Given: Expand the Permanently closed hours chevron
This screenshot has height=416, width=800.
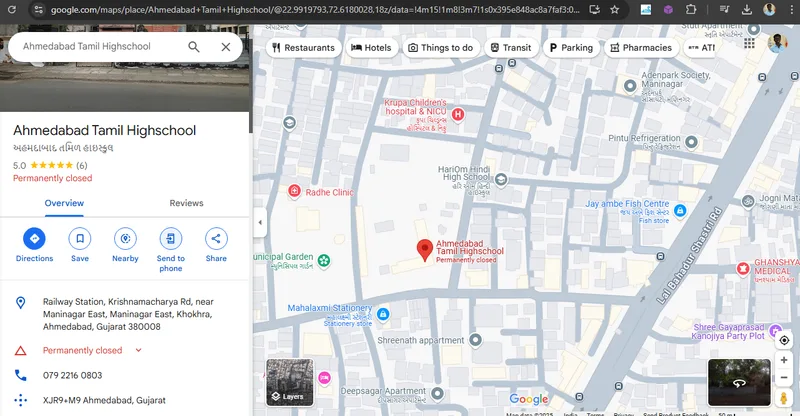Looking at the screenshot, I should pyautogui.click(x=138, y=350).
